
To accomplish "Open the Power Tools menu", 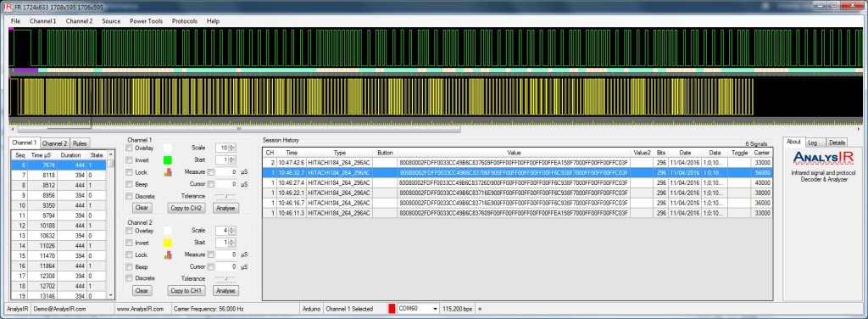I will pyautogui.click(x=146, y=21).
